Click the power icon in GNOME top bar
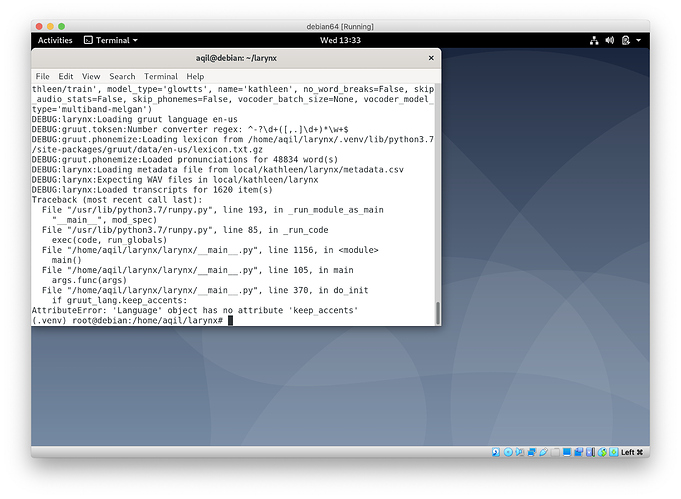 tap(627, 40)
